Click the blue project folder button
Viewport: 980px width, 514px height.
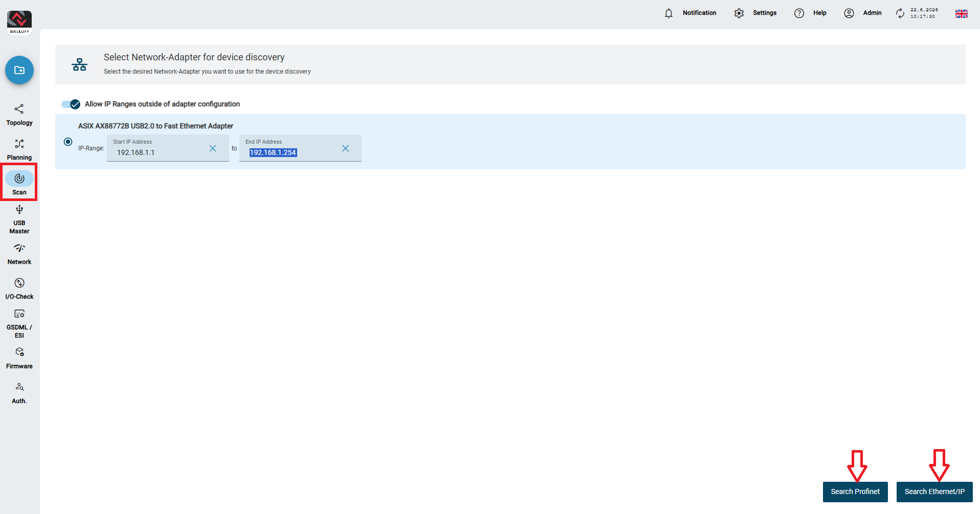pyautogui.click(x=19, y=70)
